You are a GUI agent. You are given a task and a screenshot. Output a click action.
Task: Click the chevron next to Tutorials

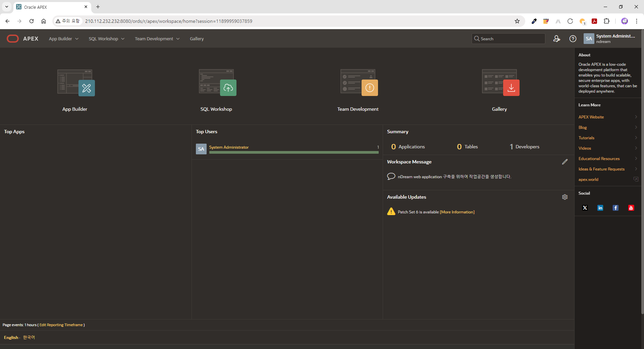[x=636, y=138]
